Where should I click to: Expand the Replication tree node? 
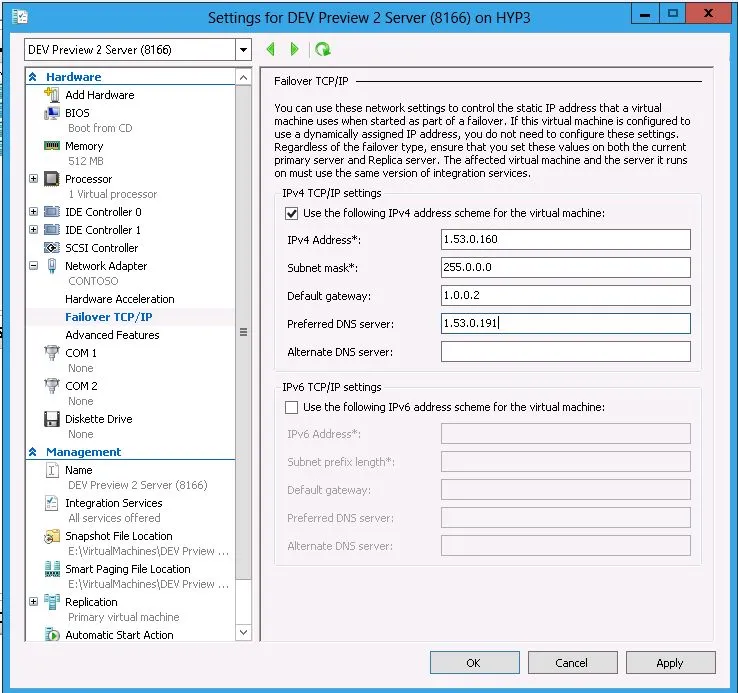[33, 601]
